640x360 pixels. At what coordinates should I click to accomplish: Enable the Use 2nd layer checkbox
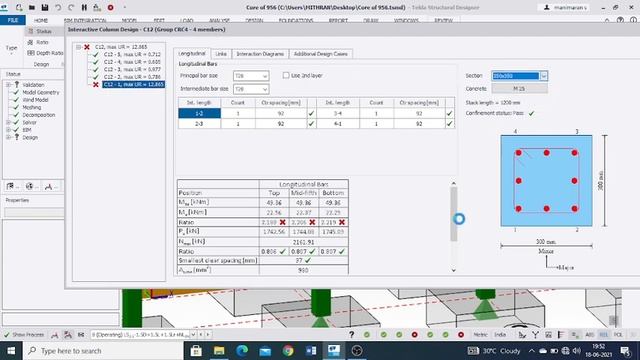[x=286, y=76]
